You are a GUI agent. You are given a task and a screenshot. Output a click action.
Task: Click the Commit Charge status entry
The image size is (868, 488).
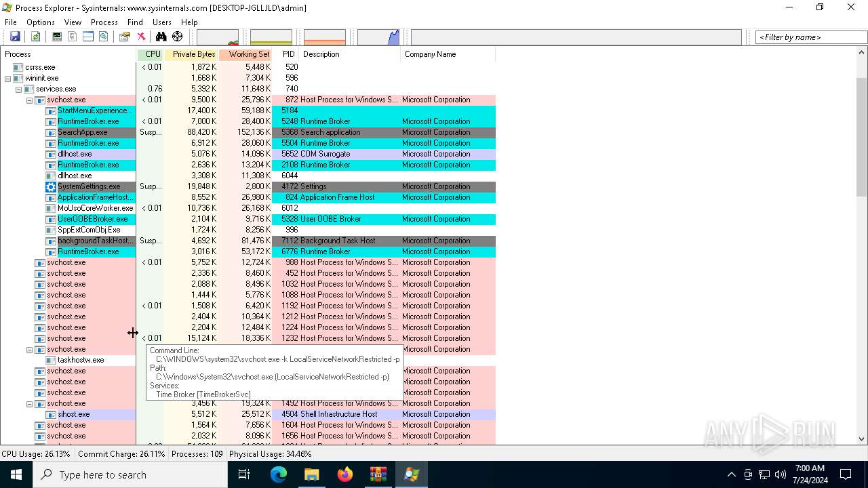pyautogui.click(x=121, y=454)
